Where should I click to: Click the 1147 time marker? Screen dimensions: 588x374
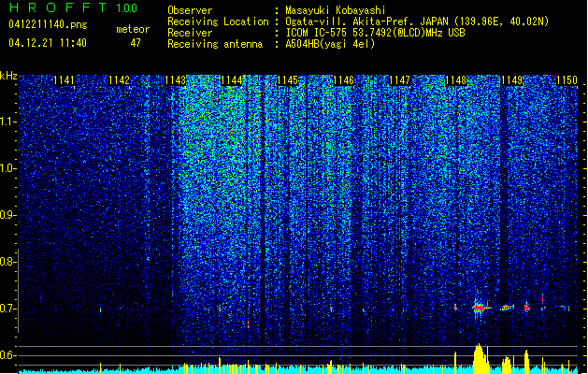(400, 80)
